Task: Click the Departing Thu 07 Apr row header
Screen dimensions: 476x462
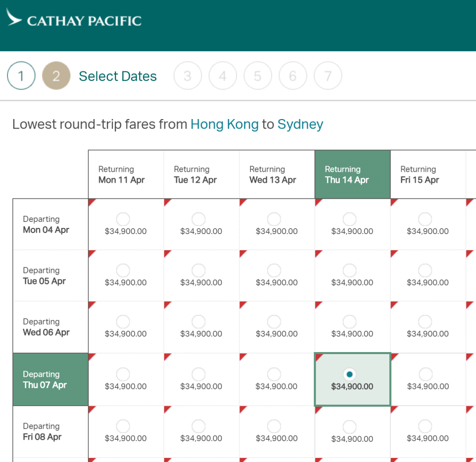Action: (x=50, y=379)
